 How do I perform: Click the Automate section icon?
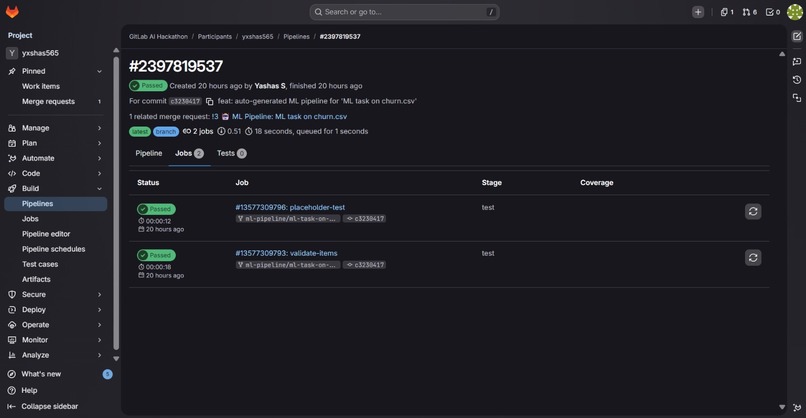(12, 158)
